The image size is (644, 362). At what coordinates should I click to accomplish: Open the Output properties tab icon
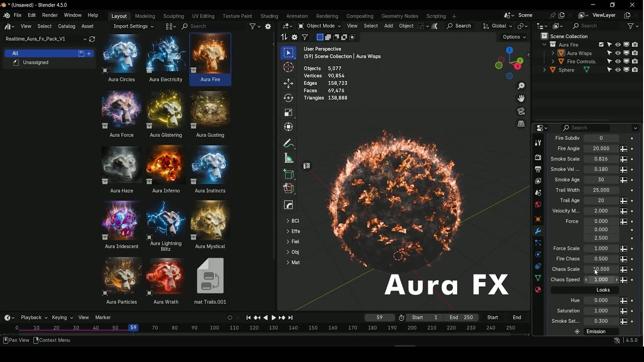[538, 169]
